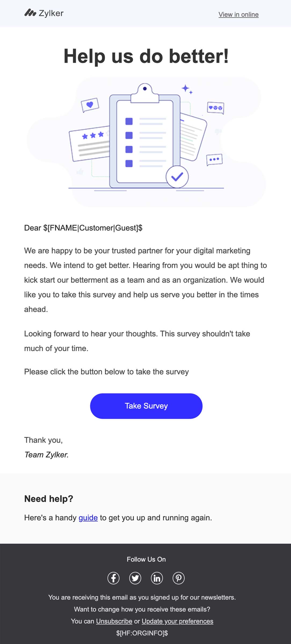Follow the guide hyperlink
Screen dimensions: 291x644
88,518
